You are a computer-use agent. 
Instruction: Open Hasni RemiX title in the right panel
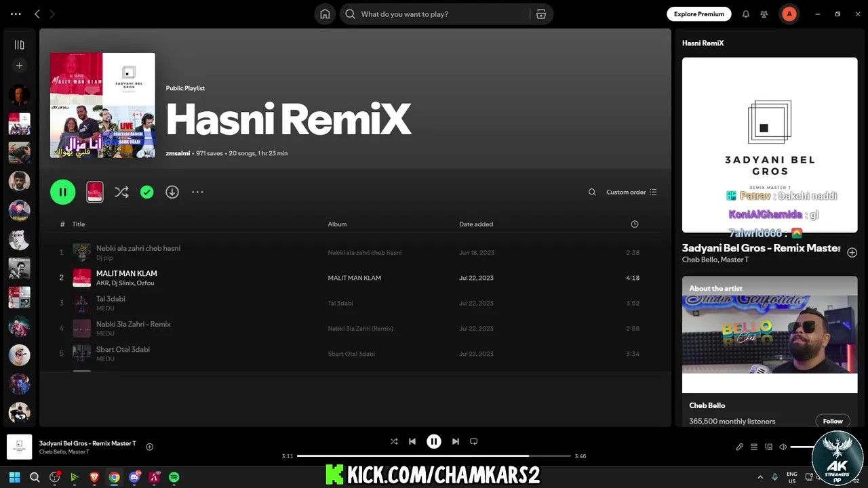[x=703, y=43]
